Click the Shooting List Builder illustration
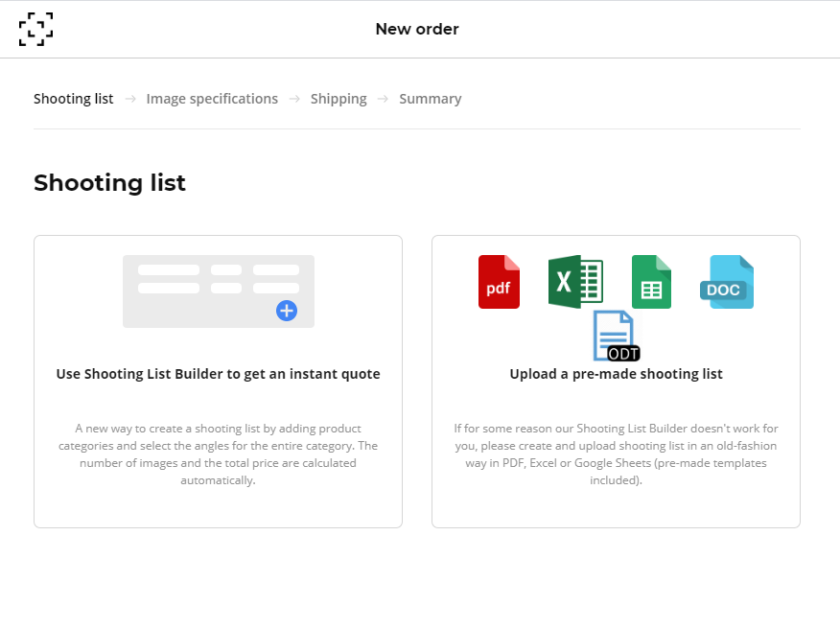This screenshot has height=629, width=840. (x=218, y=291)
